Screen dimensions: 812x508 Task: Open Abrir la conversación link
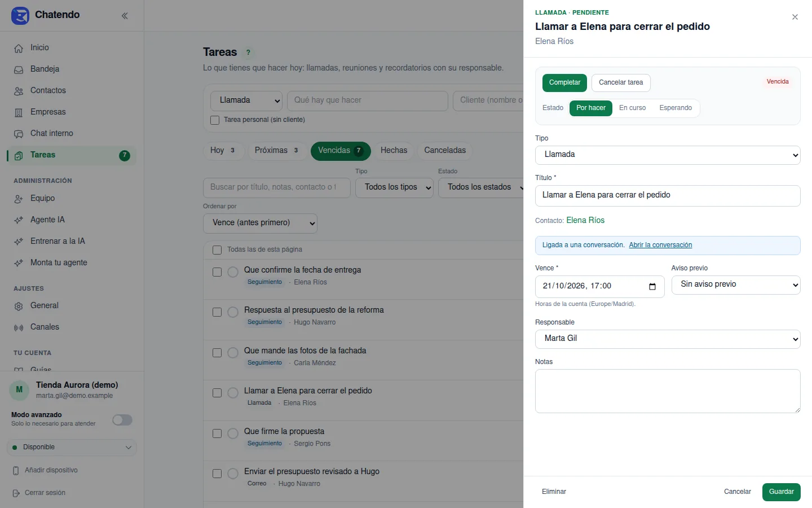pyautogui.click(x=660, y=245)
